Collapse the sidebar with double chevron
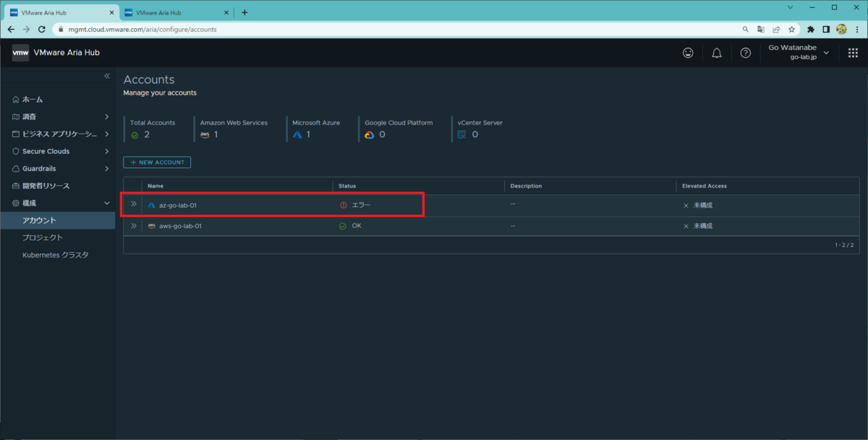This screenshot has width=868, height=440. tap(107, 76)
